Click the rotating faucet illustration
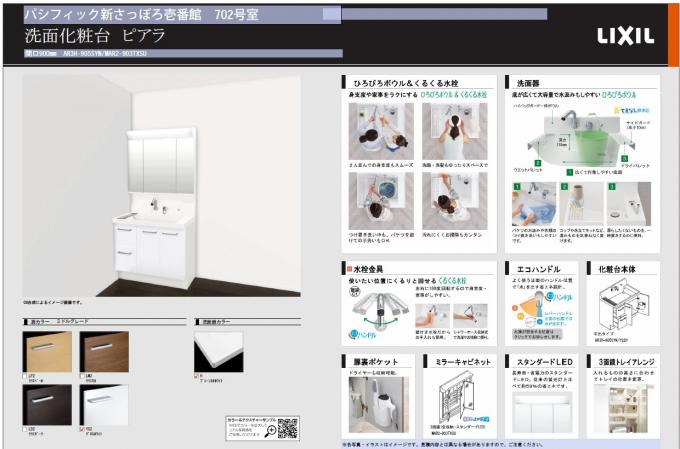The width and height of the screenshot is (680, 449). [380, 311]
